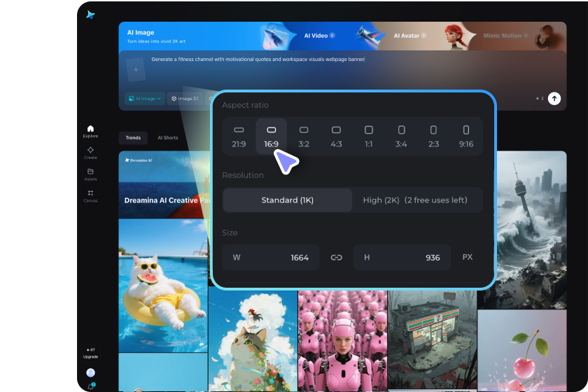Edit the width field showing 1664
Screen dimensions: 588x392
(271, 258)
